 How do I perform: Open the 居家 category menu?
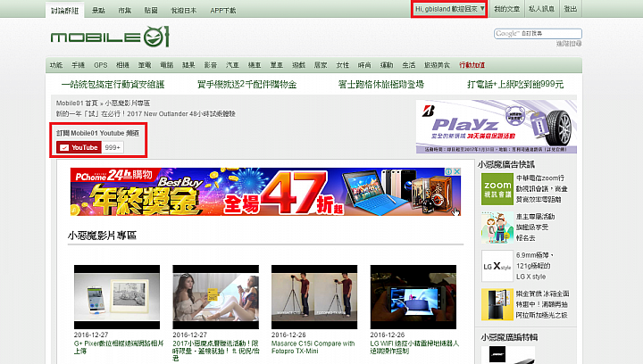click(x=321, y=65)
